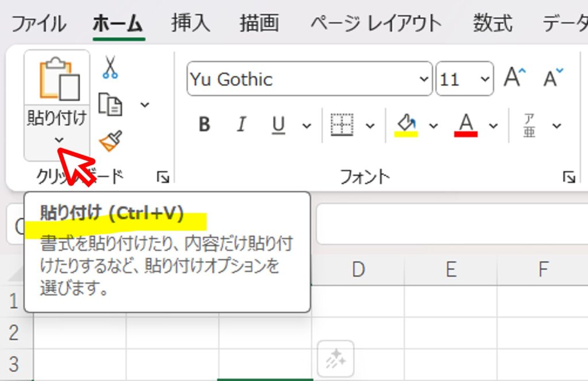Screen dimensions: 588x381
Task: Expand the 貼り付け paste options arrow
Action: coord(57,139)
